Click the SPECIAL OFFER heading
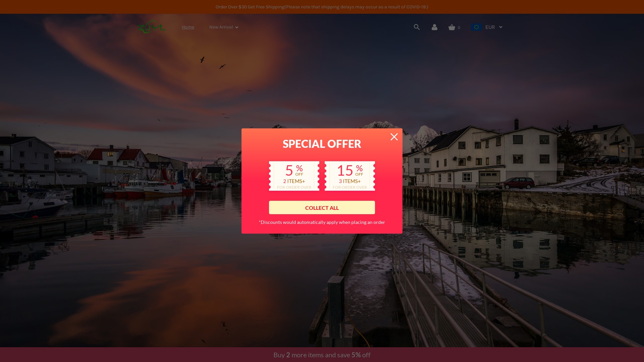The height and width of the screenshot is (362, 644). coord(322,144)
